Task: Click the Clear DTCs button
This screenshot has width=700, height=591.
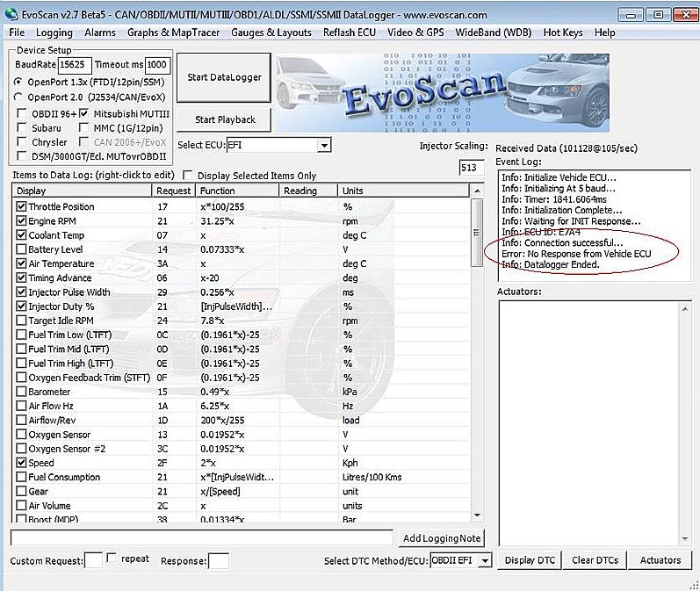Action: point(595,560)
